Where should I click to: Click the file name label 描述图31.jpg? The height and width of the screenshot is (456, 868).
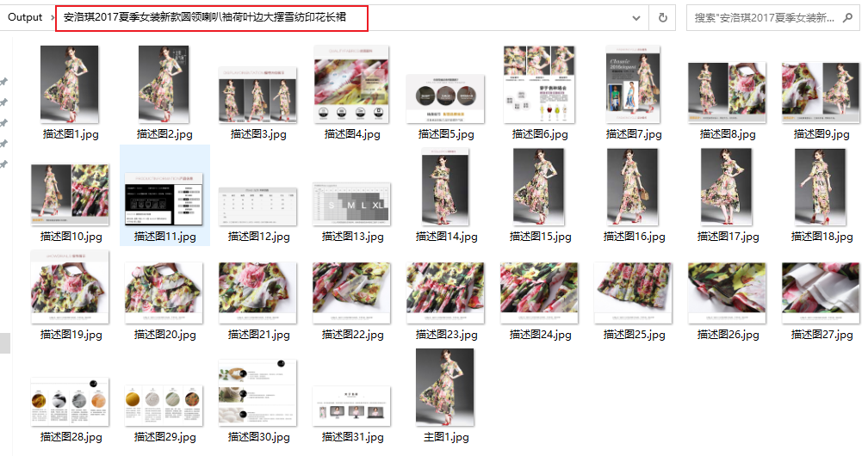(x=353, y=437)
